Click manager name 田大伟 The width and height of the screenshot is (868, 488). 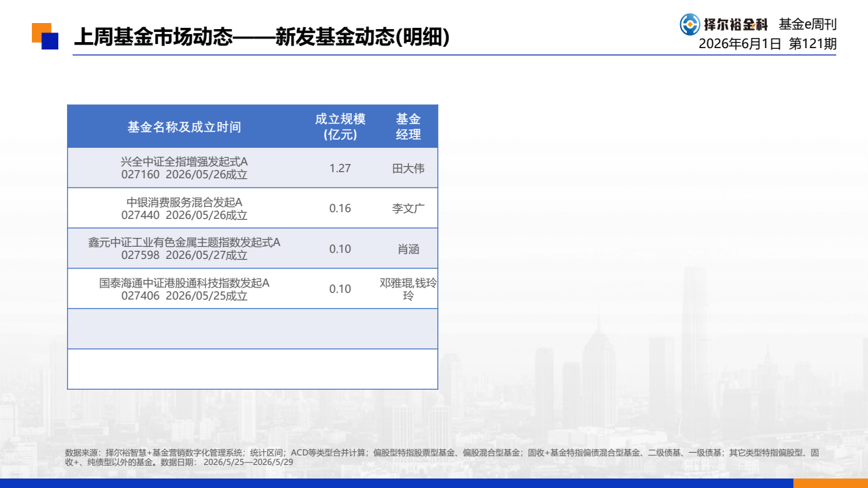(x=408, y=168)
